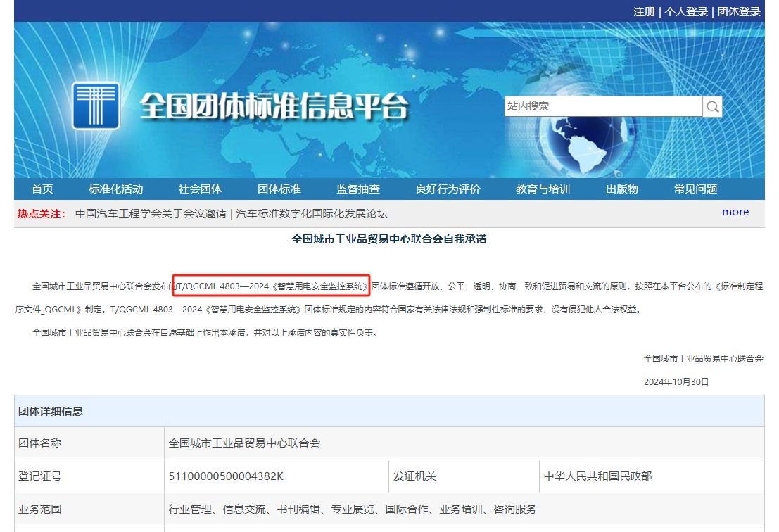Click the more link for hot topics
The width and height of the screenshot is (779, 532).
[735, 212]
